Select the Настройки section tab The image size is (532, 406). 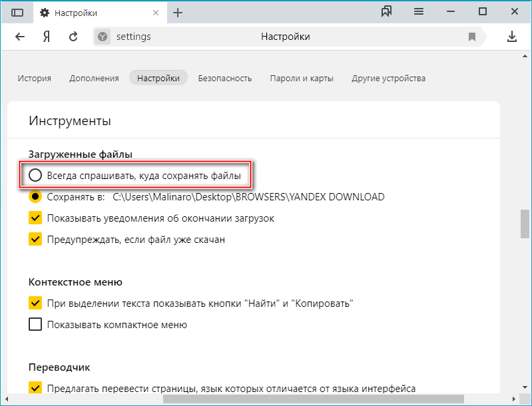click(158, 78)
